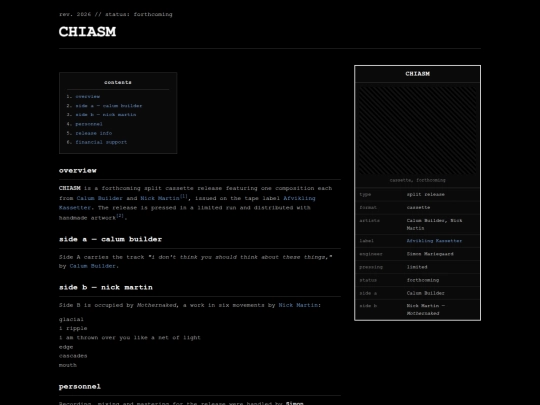540x405 pixels.
Task: Click the 'contents' box heading
Action: [118, 82]
